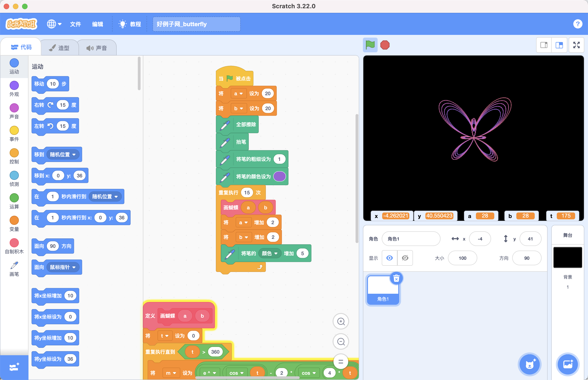Edit the sprite name field 角色1
This screenshot has height=380, width=588.
pyautogui.click(x=411, y=239)
